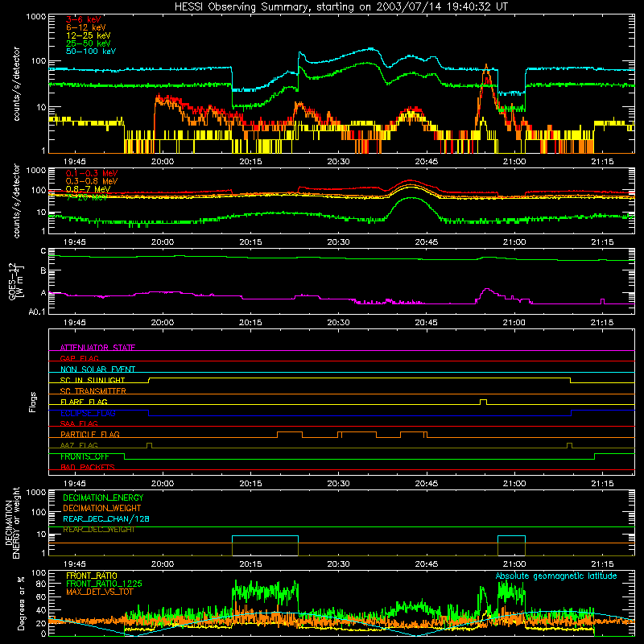This screenshot has height=644, width=644.
Task: Select the NON_SOLAR_EVENT flag label
Action: 97,369
